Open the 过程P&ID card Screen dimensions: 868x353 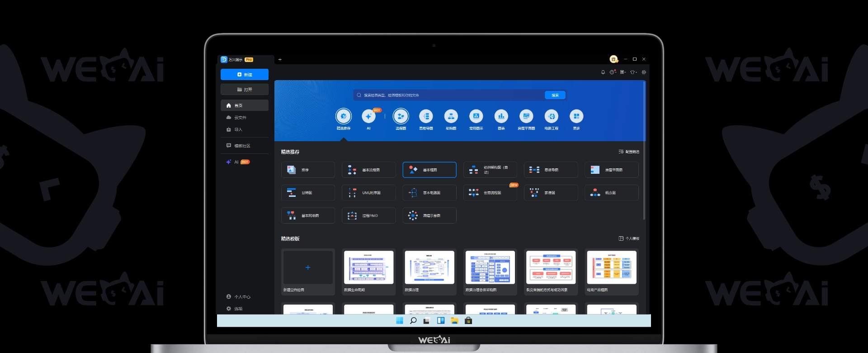[368, 216]
